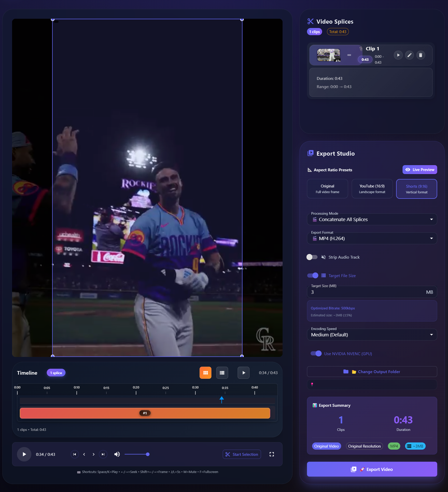Click top-right crop handle
448x492 pixels.
242,20
